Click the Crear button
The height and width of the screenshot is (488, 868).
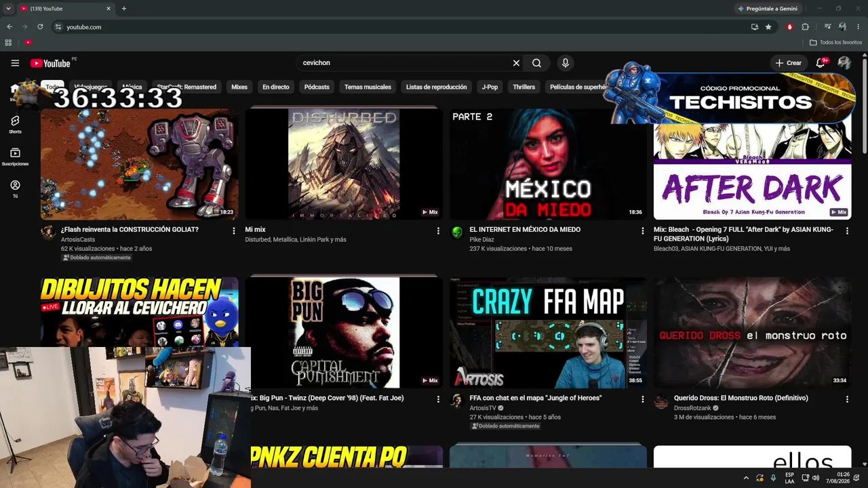789,63
